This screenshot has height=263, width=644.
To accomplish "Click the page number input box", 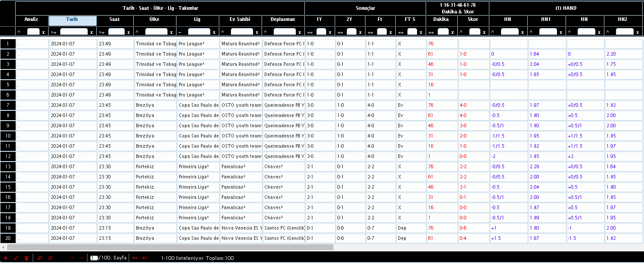I will point(94,258).
